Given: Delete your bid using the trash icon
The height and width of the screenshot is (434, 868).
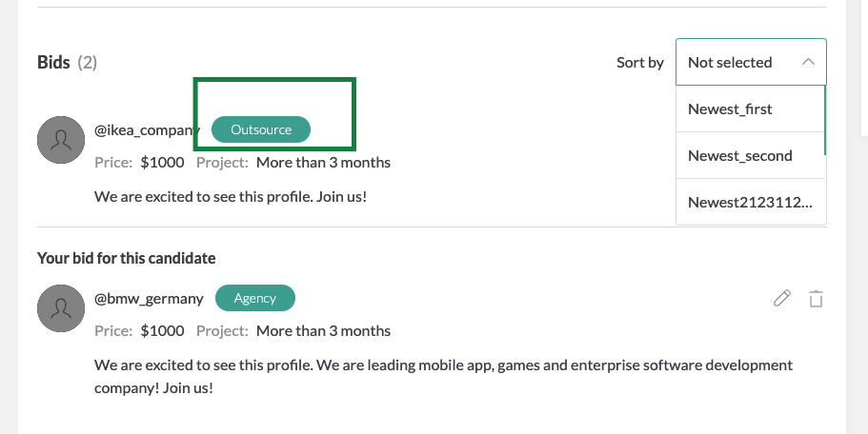Looking at the screenshot, I should (816, 299).
